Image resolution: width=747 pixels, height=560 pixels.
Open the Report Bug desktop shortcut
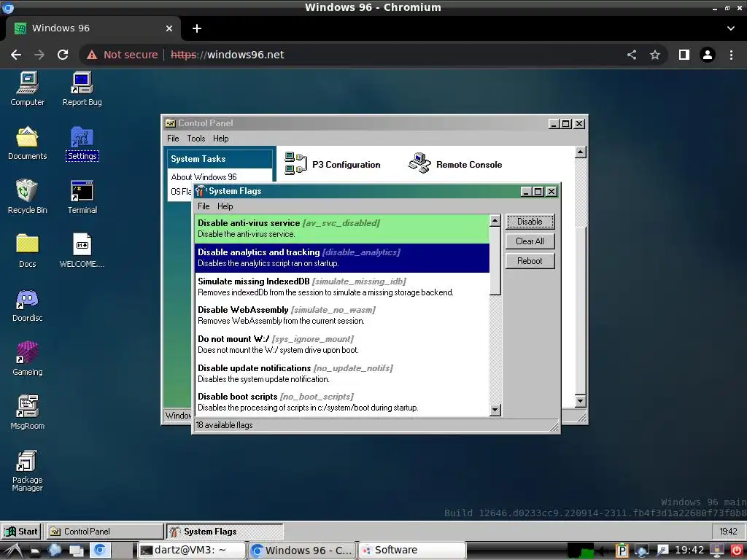tap(82, 89)
